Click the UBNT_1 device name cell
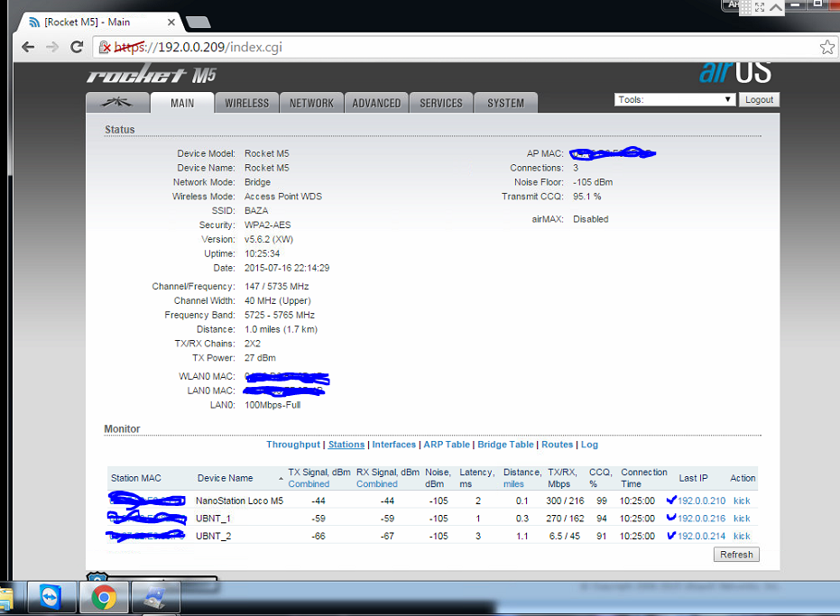 (x=213, y=519)
